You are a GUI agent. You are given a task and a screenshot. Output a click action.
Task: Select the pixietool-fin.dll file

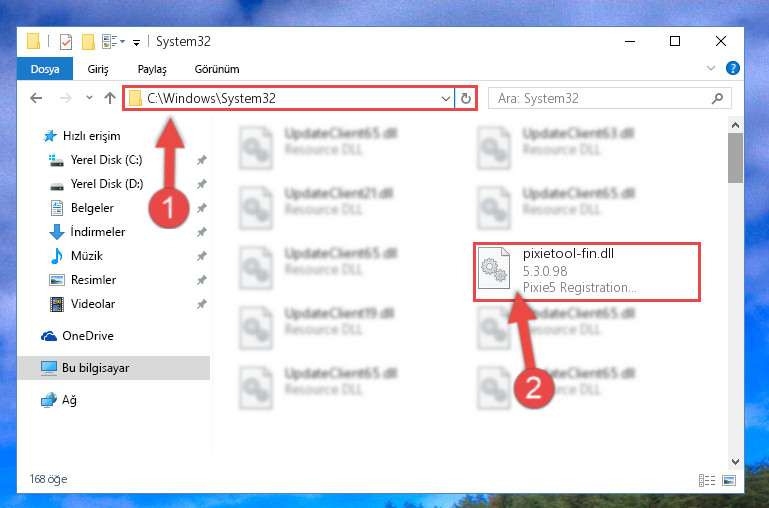coord(587,271)
